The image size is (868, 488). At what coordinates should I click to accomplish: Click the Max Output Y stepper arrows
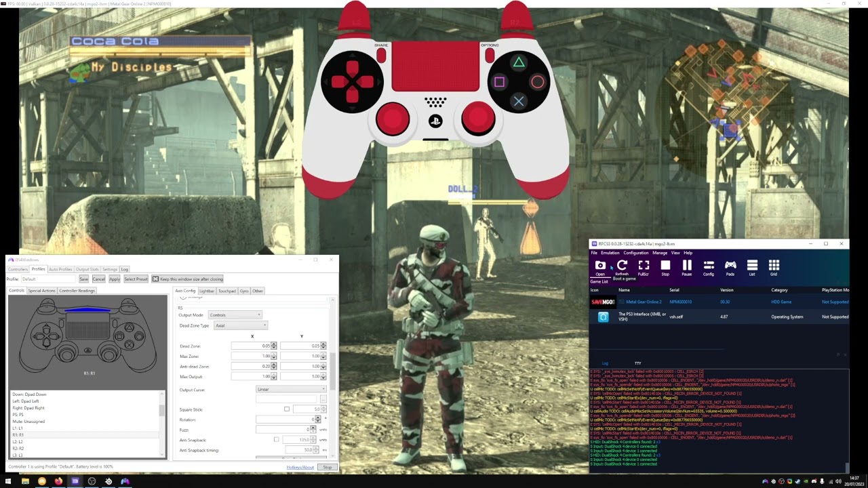[x=323, y=376]
